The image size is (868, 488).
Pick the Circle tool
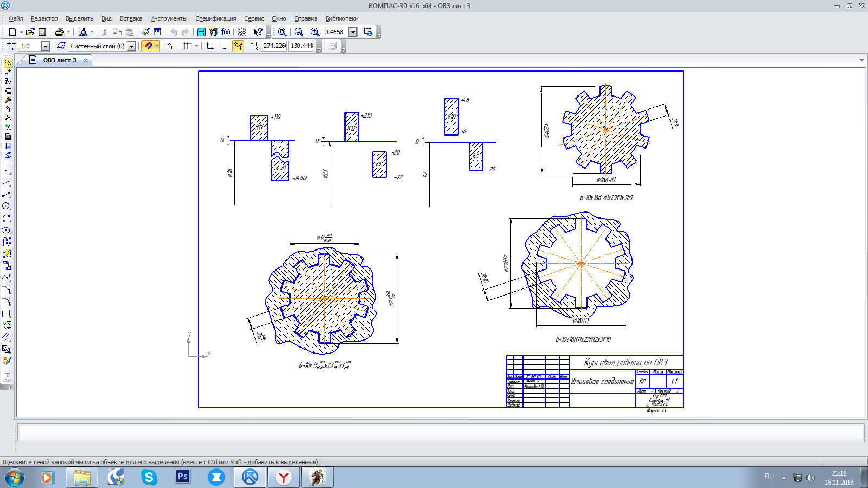7,206
